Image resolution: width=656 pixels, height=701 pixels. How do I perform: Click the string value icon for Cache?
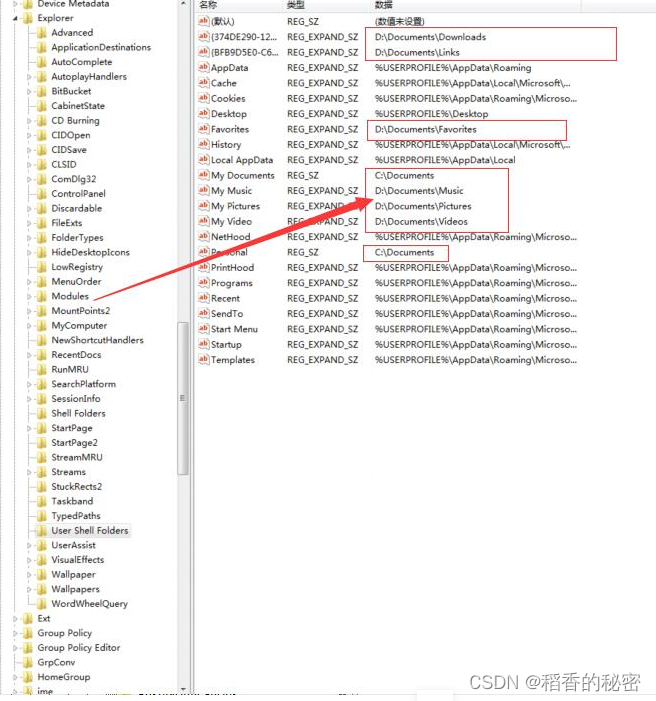click(x=203, y=83)
